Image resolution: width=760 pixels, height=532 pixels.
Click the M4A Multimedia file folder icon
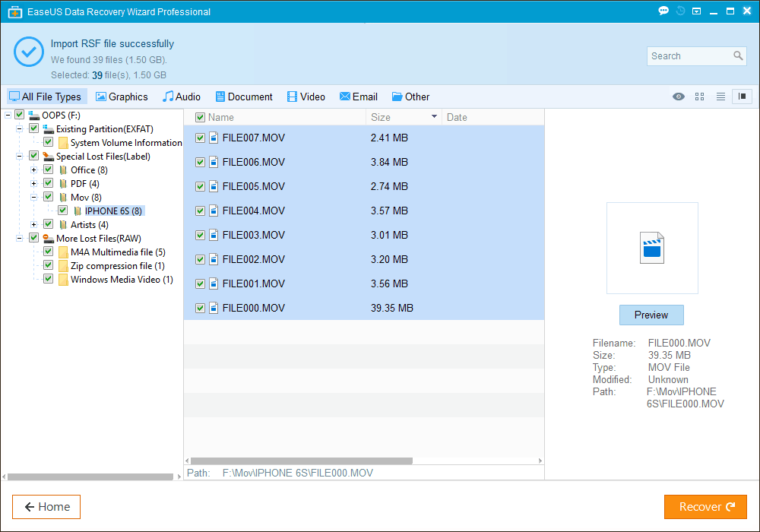[63, 252]
